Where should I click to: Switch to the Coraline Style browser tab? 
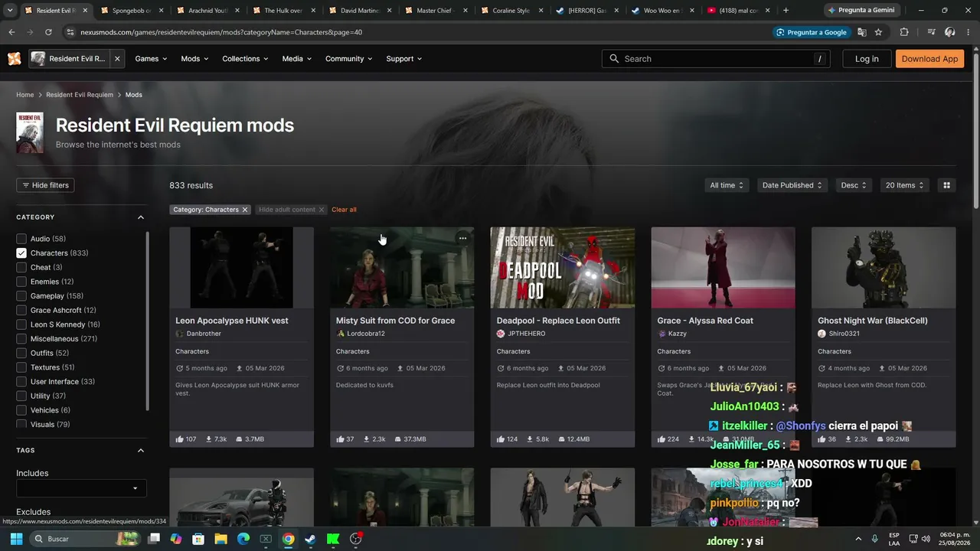[x=510, y=11]
